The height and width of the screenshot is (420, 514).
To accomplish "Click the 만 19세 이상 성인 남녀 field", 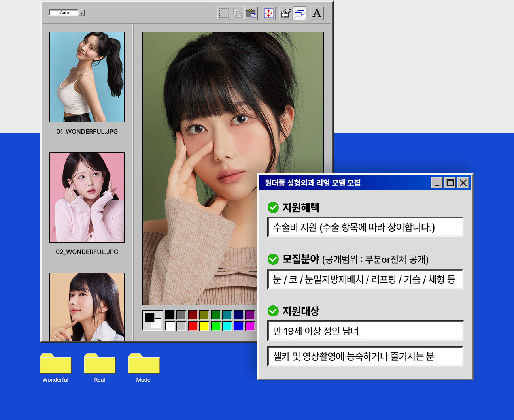I will [x=365, y=331].
